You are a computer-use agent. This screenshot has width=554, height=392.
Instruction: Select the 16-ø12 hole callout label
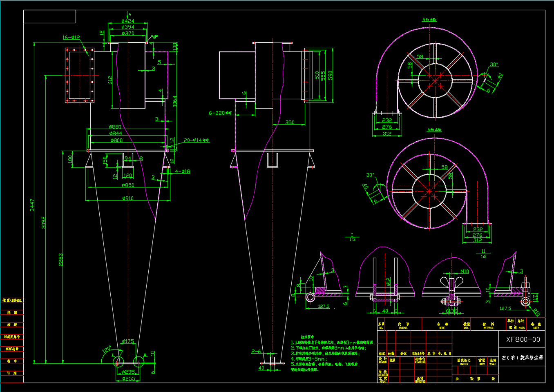click(71, 38)
